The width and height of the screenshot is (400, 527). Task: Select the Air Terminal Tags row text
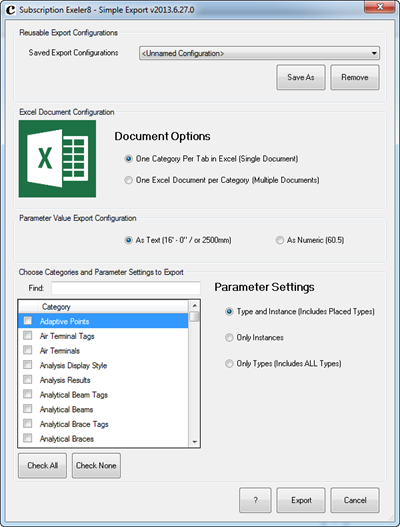tap(67, 336)
